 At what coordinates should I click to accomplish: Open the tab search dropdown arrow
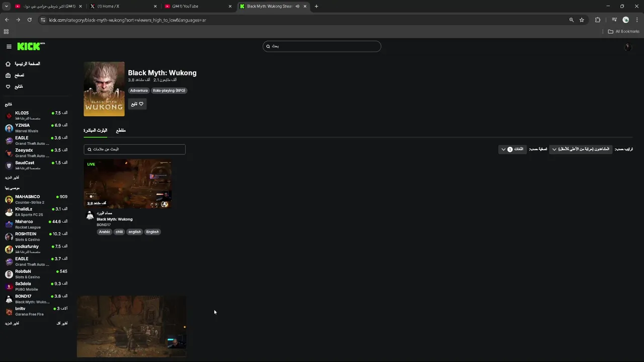pos(7,6)
